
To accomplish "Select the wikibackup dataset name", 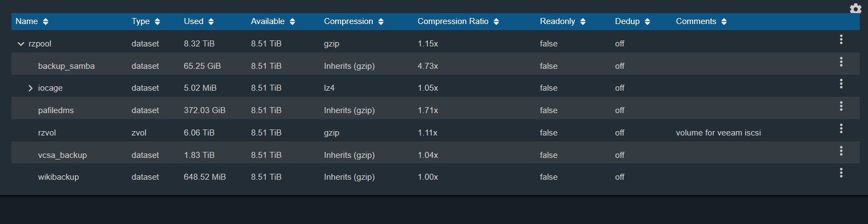I will (x=58, y=177).
